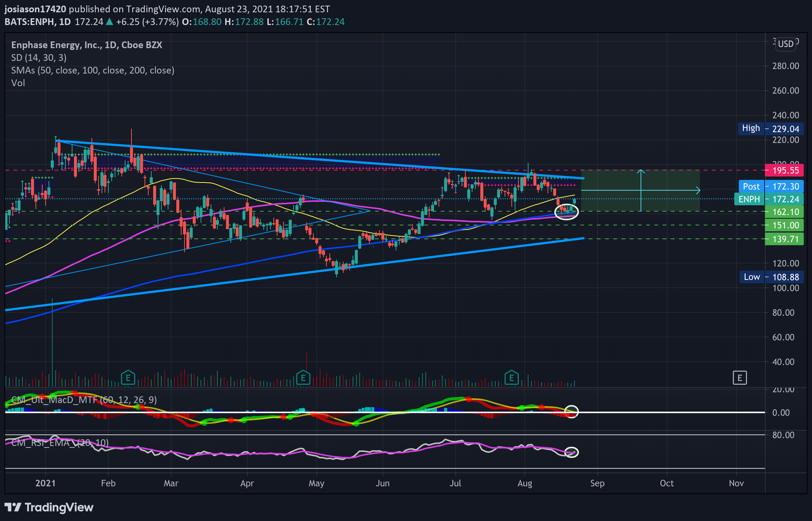Select the CM_Ult_MacD_MTF indicator label

pos(84,400)
